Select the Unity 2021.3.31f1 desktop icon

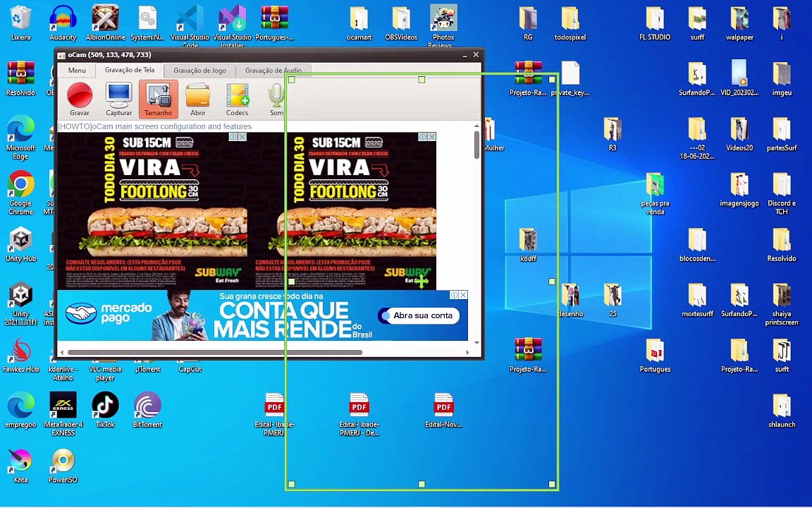click(x=20, y=303)
